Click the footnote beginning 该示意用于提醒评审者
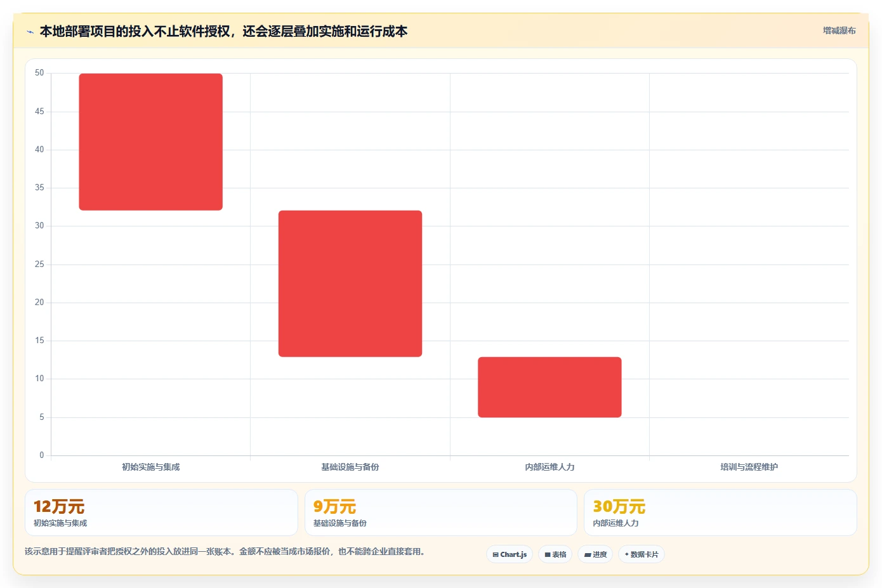 click(225, 551)
